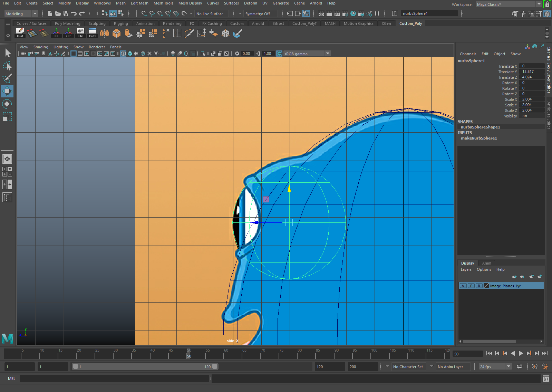Screen dimensions: 552x392
Task: Toggle R reference state of Image_Planes_Lyr
Action: click(479, 286)
